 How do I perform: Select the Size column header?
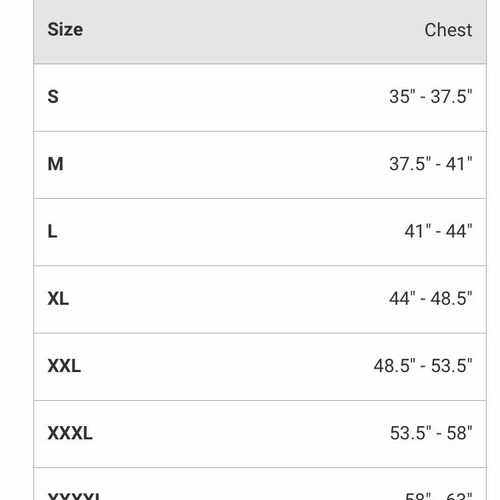click(65, 30)
